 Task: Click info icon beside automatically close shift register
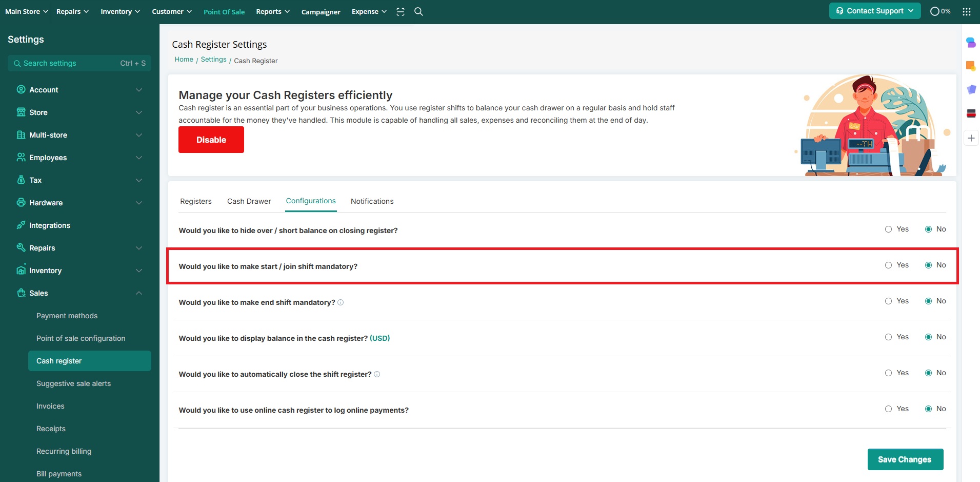tap(377, 374)
